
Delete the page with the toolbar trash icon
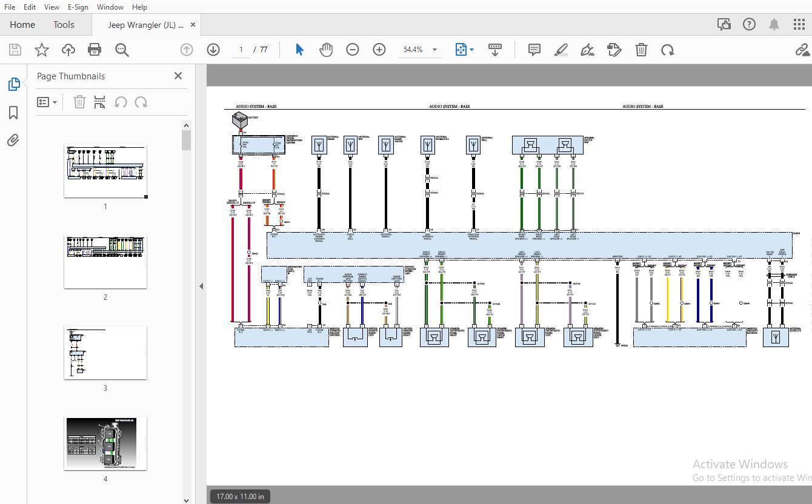pos(641,50)
